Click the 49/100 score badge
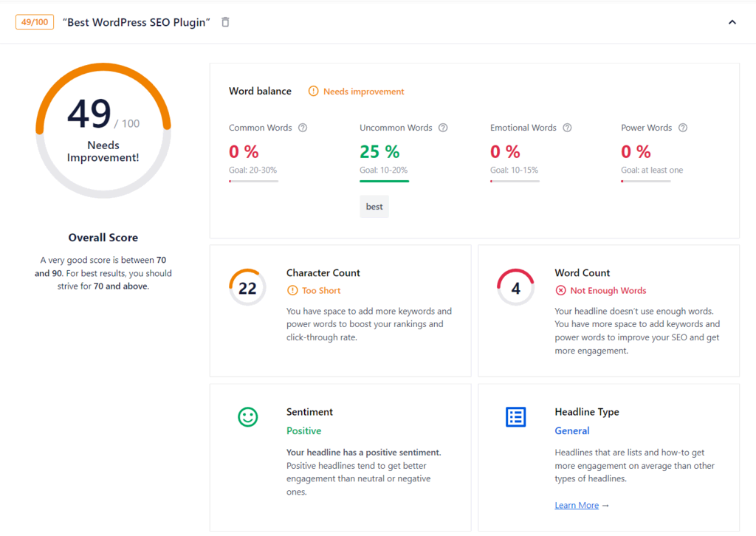The height and width of the screenshot is (536, 756). (x=35, y=22)
